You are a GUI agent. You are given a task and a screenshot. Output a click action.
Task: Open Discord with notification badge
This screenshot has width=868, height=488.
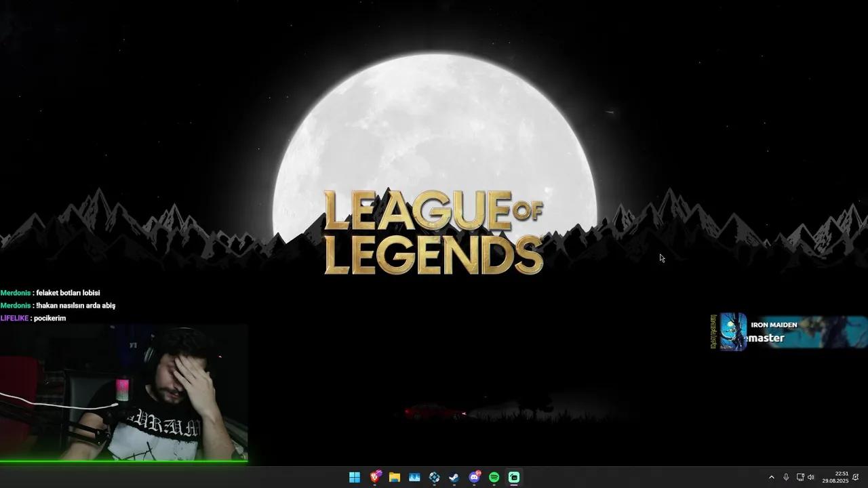click(475, 477)
